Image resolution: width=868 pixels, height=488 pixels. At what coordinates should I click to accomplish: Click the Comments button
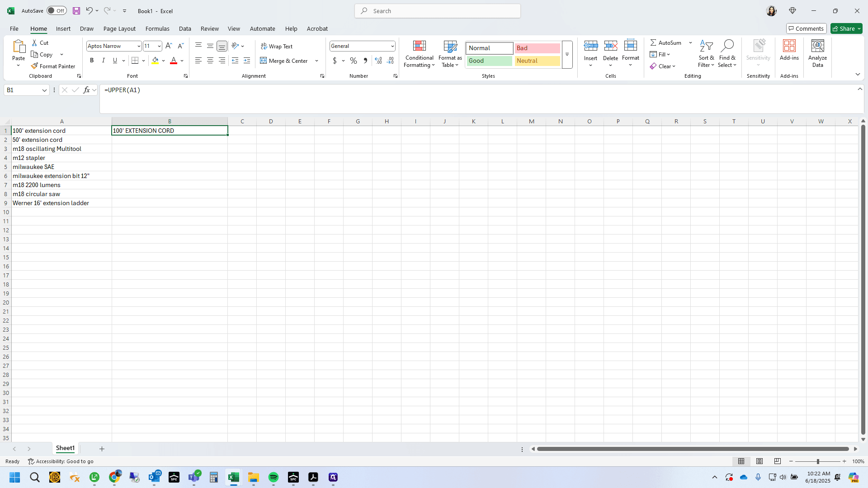click(807, 28)
